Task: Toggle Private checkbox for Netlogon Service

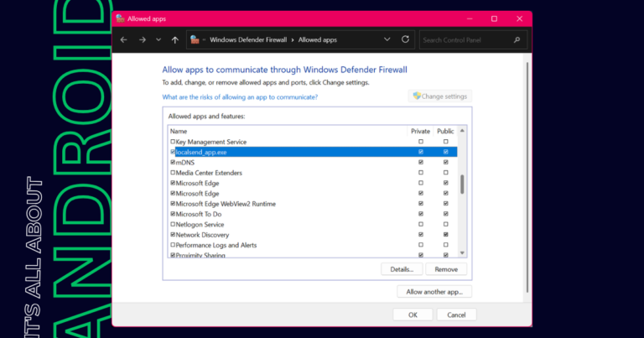Action: click(x=421, y=224)
